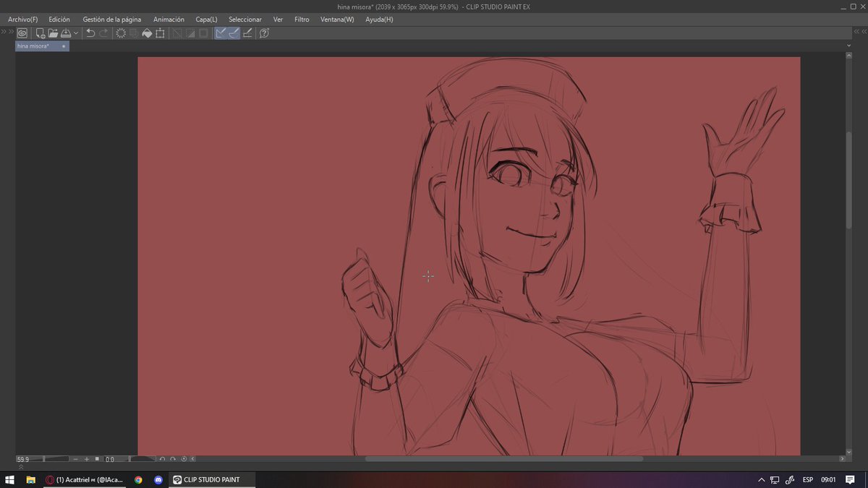Open Animación menu

[x=169, y=20]
